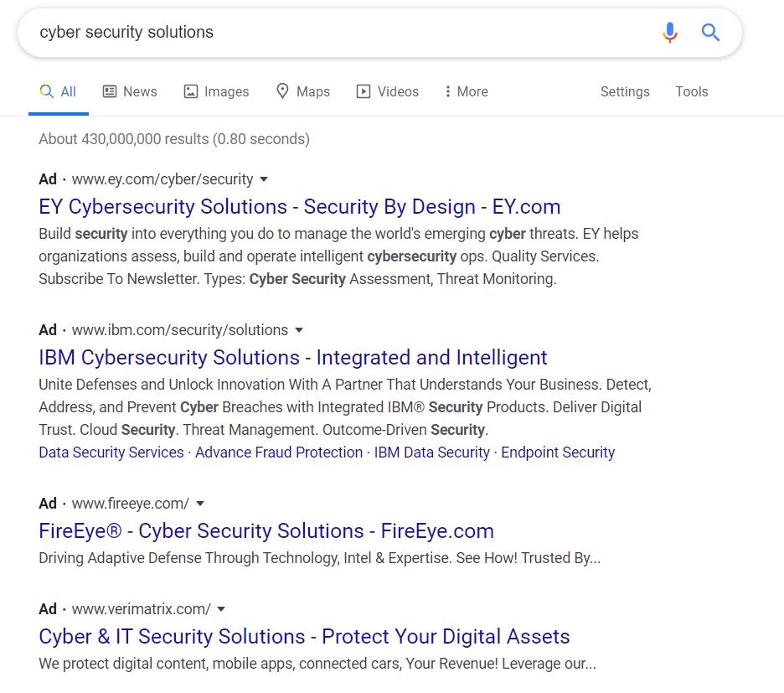Viewport: 784px width, 693px height.
Task: Open FireEye Cyber Security Solutions result
Action: [266, 531]
